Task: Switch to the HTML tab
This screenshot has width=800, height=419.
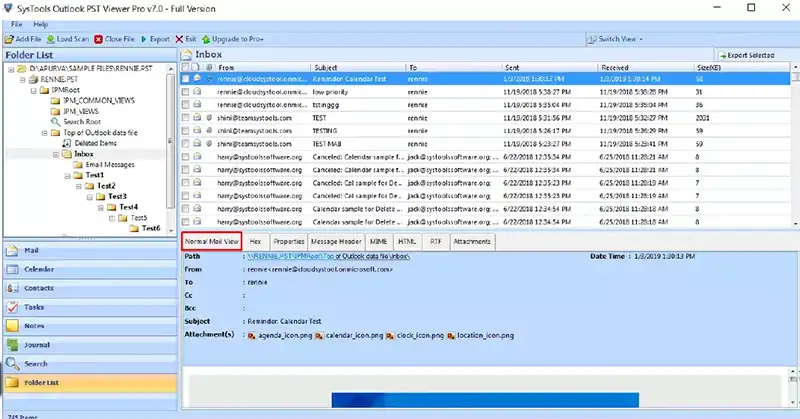Action: coord(407,241)
